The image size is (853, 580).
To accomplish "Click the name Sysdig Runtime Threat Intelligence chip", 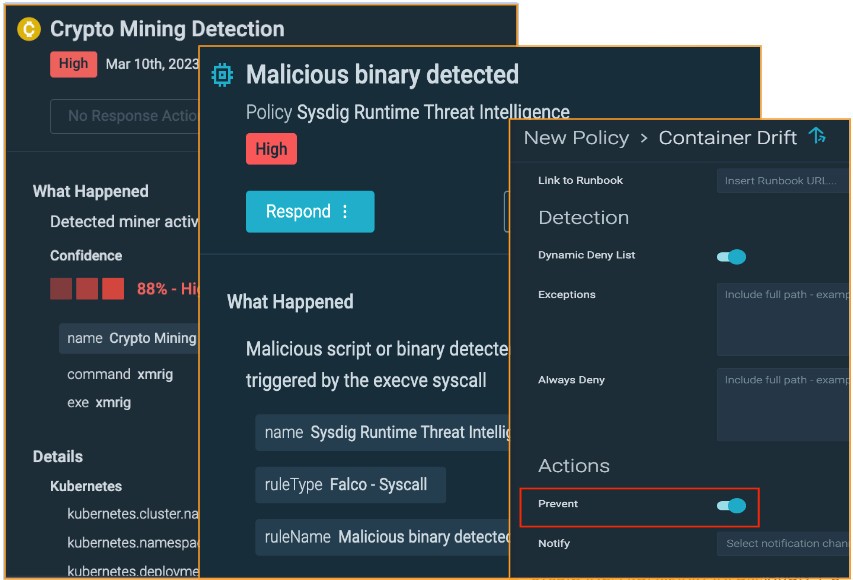I will pos(382,433).
